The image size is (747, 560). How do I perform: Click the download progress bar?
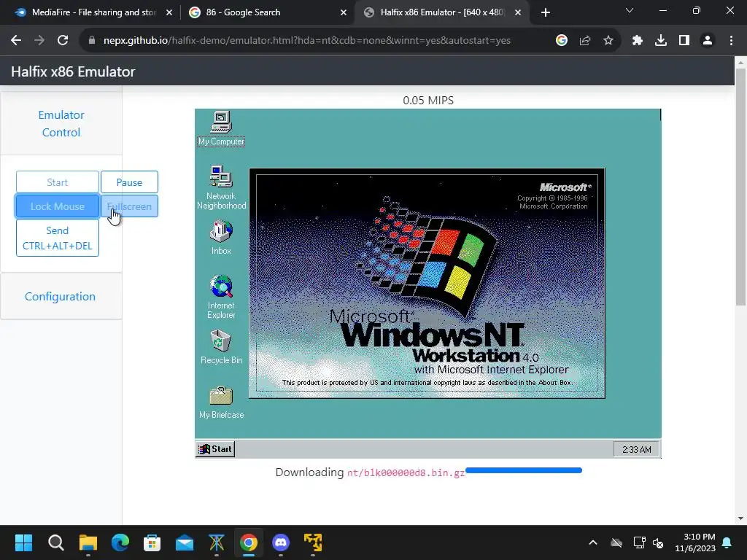524,470
